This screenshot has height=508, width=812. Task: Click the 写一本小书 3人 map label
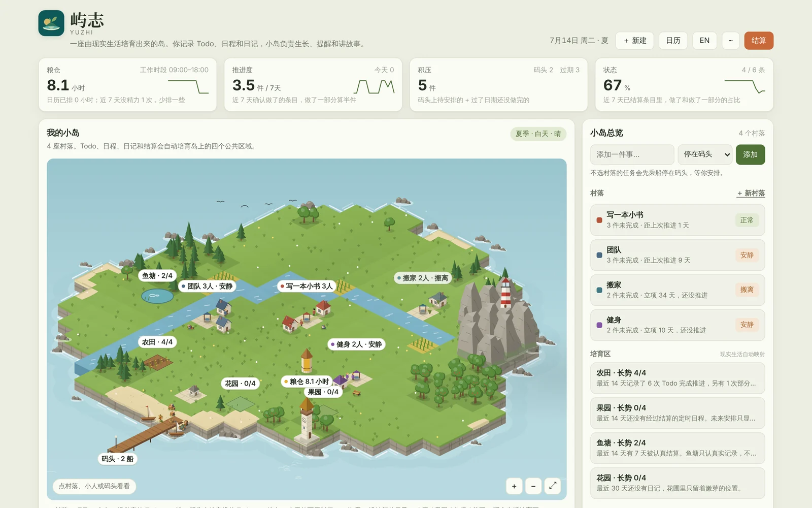[x=307, y=286]
